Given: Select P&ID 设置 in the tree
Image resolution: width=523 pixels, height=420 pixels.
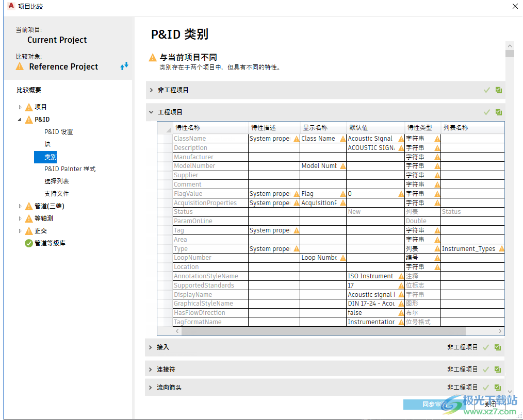Looking at the screenshot, I should (x=59, y=131).
